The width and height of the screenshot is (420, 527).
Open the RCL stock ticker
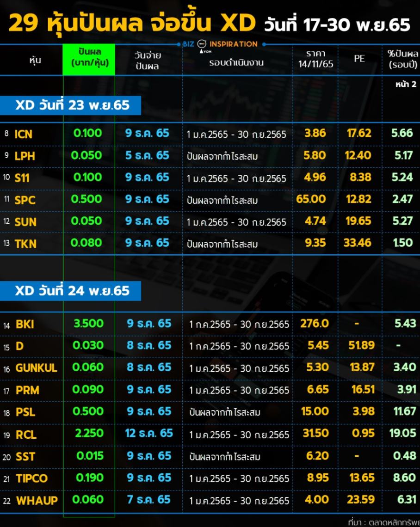click(26, 435)
